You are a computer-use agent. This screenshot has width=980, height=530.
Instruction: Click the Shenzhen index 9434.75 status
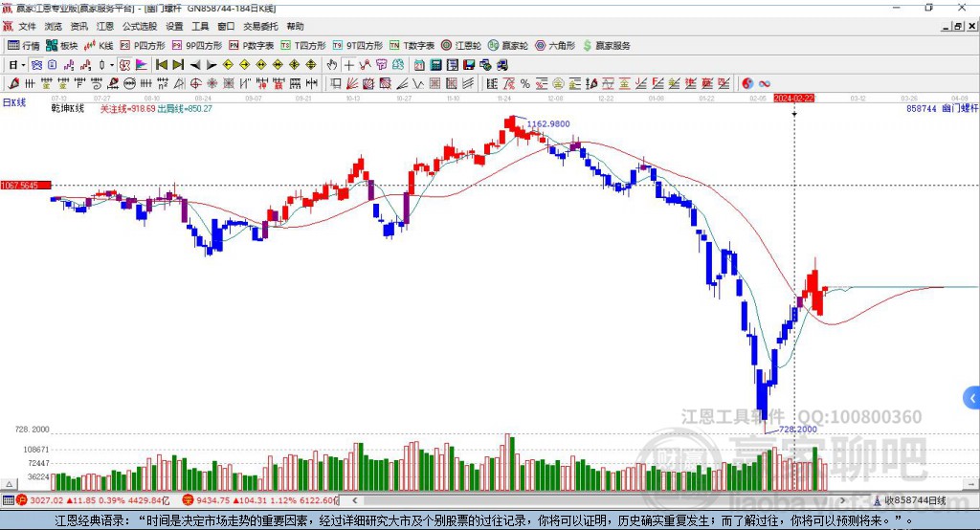[260, 500]
